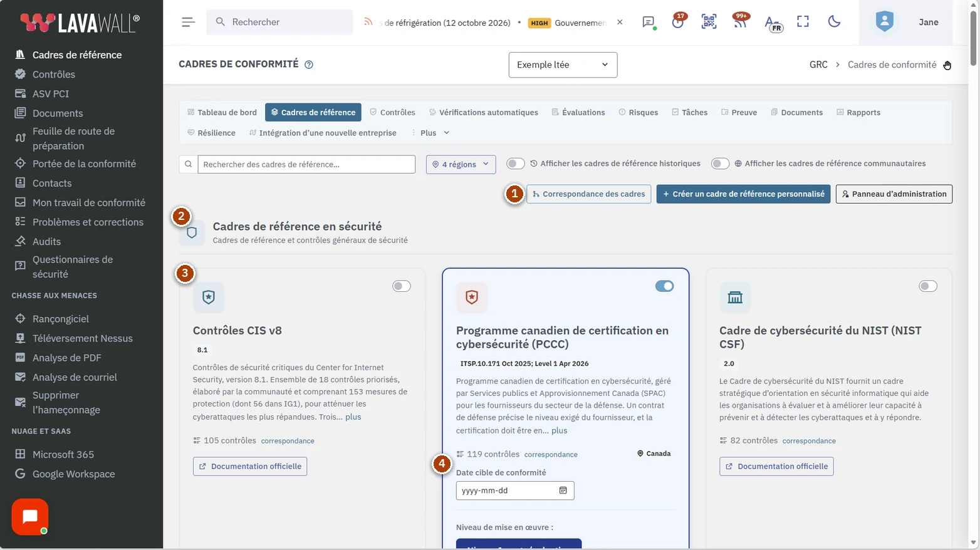This screenshot has height=550, width=980.
Task: Click Correspondance des cadres button
Action: click(589, 194)
